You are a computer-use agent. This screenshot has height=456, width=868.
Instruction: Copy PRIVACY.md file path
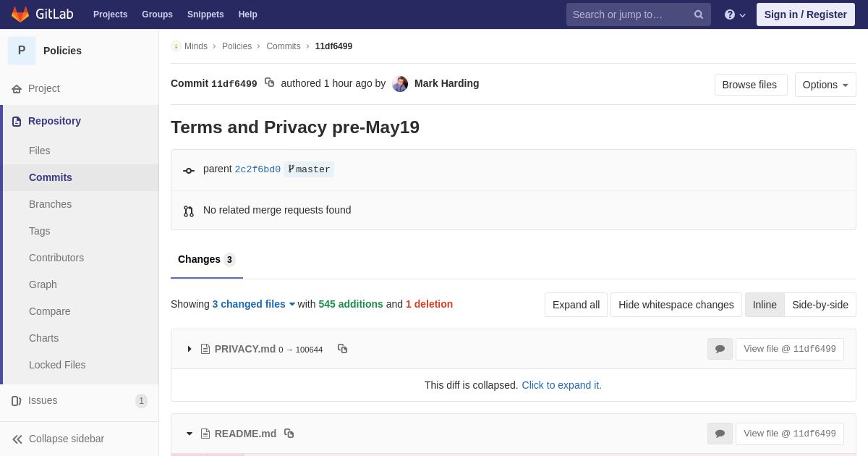coord(343,349)
